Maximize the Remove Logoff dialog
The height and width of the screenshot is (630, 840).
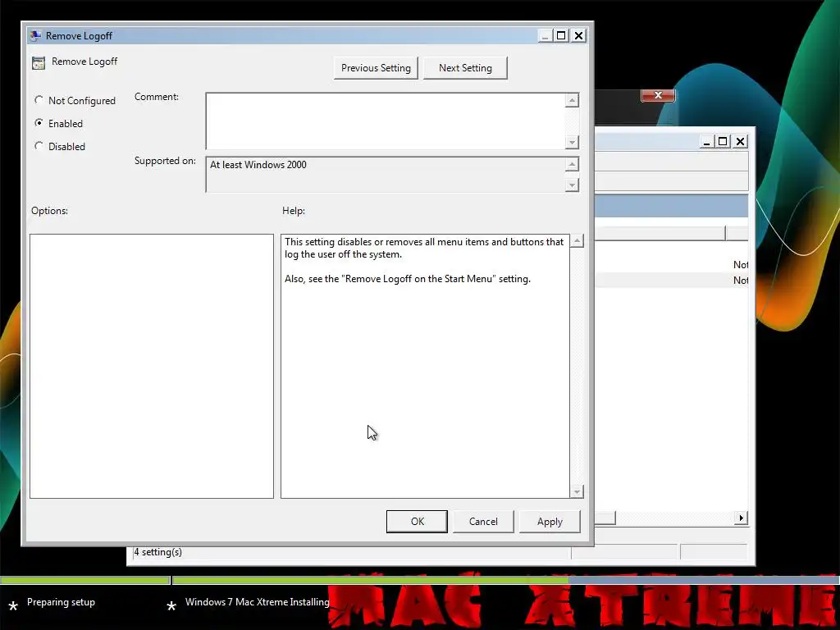coord(561,35)
